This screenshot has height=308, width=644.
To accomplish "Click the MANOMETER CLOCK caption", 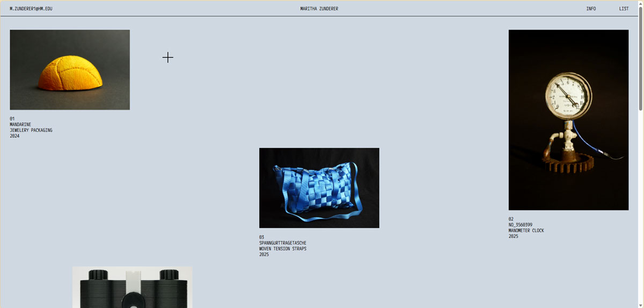I will (x=526, y=231).
